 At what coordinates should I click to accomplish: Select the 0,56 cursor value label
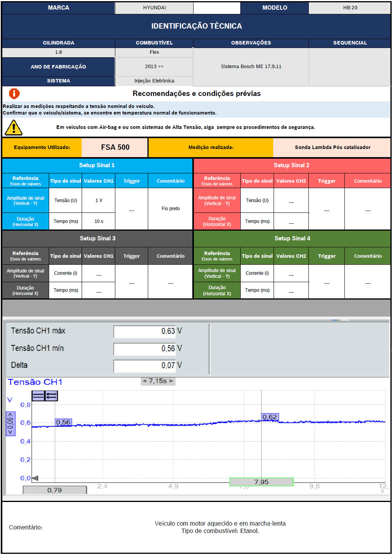[x=63, y=422]
